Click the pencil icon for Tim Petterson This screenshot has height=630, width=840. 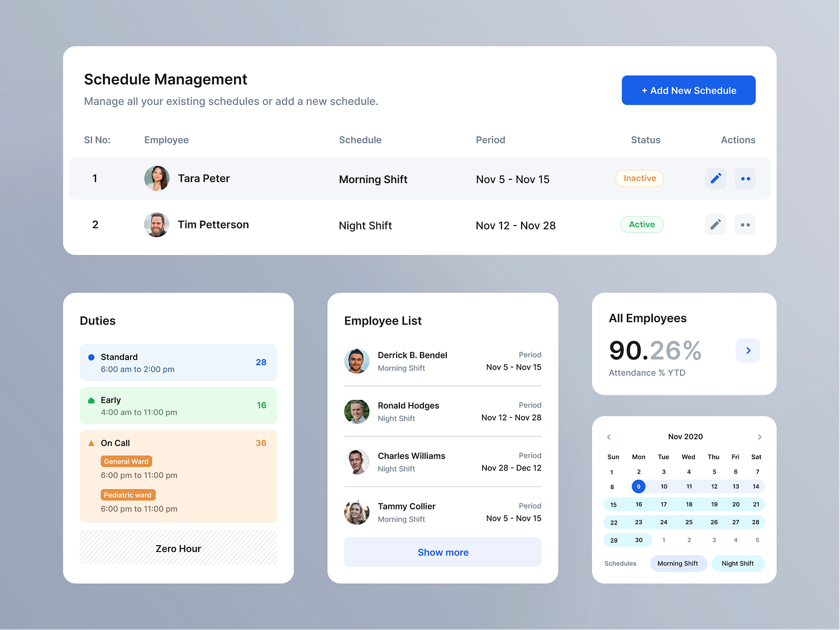(x=715, y=225)
